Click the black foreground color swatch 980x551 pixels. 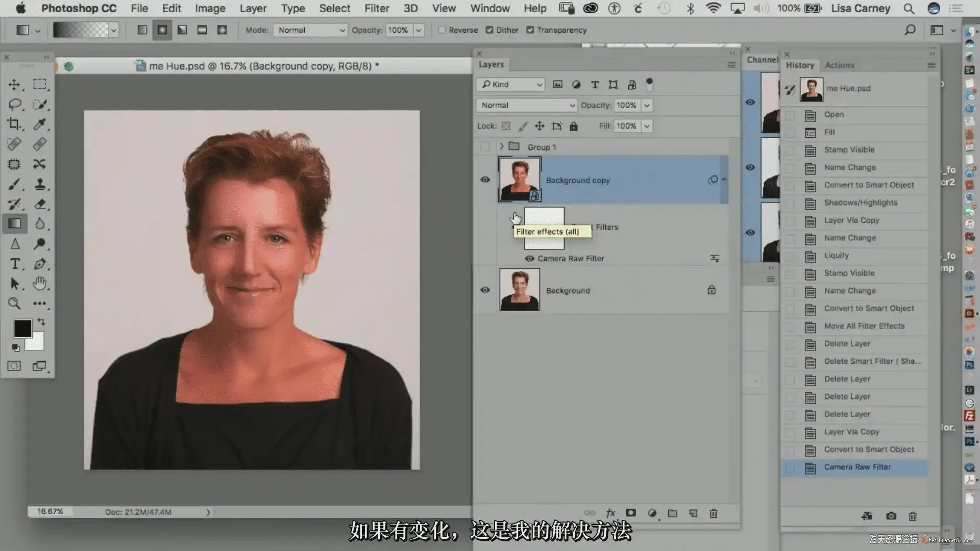click(22, 328)
